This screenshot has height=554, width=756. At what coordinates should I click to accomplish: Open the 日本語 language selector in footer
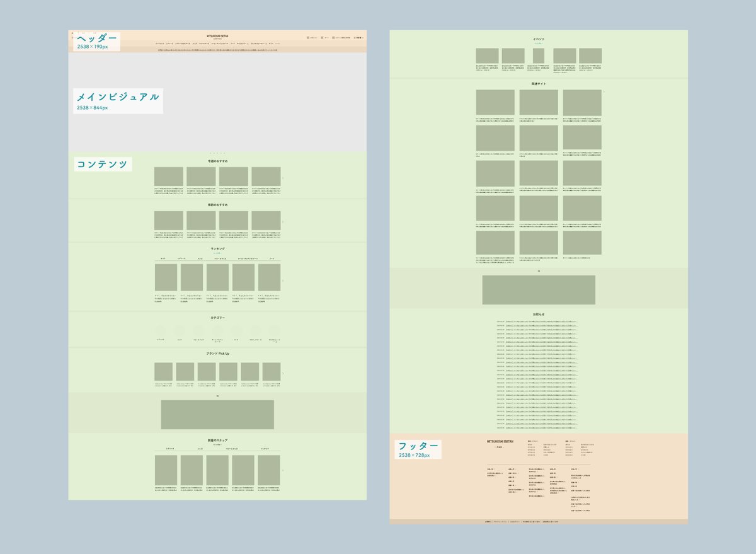coord(500,447)
